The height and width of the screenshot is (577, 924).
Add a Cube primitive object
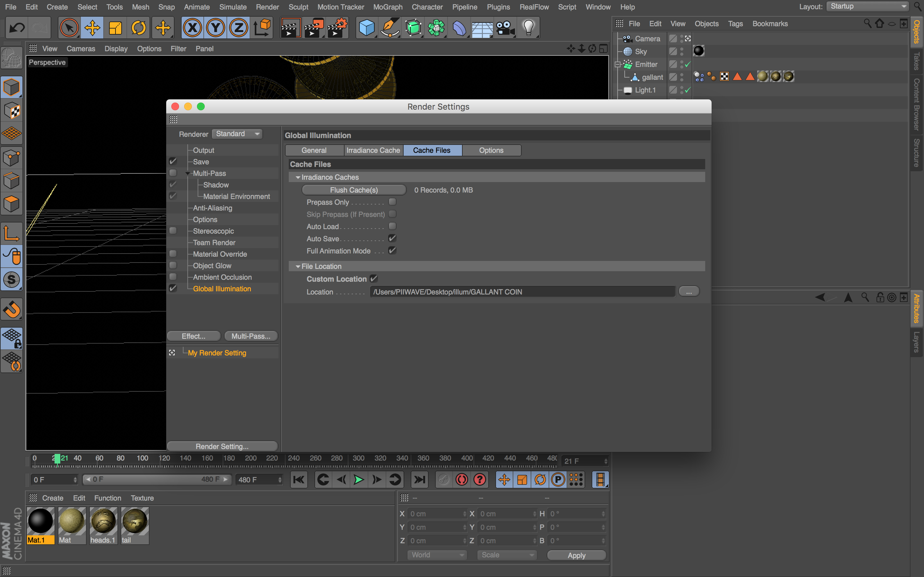tap(366, 28)
